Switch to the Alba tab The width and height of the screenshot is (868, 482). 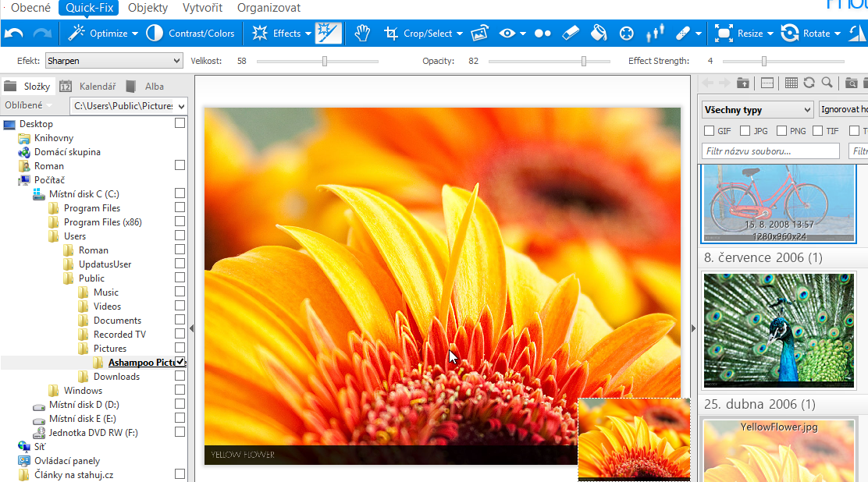click(x=146, y=87)
